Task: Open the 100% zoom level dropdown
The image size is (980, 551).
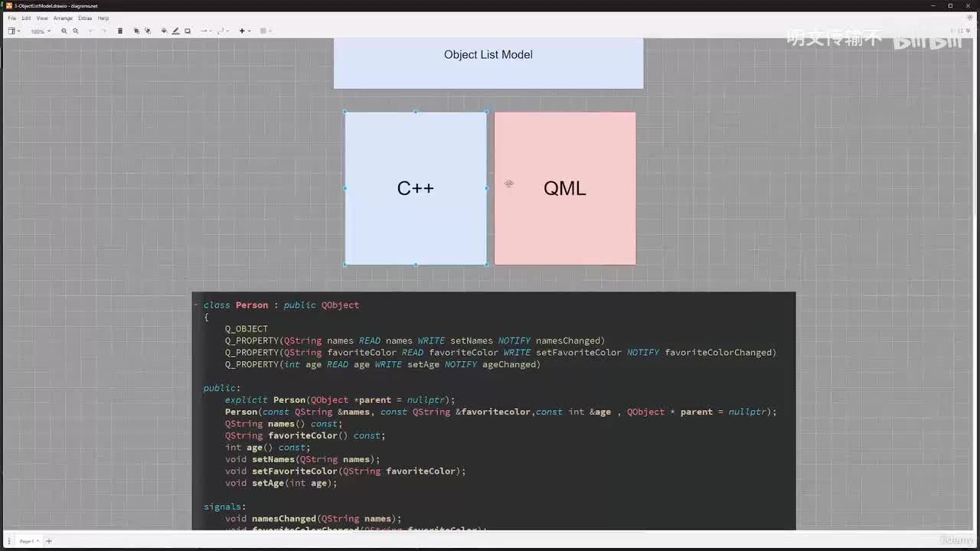Action: coord(40,31)
